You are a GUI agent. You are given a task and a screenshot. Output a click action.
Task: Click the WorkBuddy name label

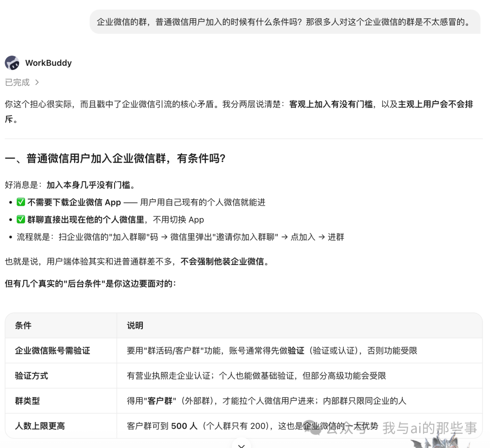point(48,63)
